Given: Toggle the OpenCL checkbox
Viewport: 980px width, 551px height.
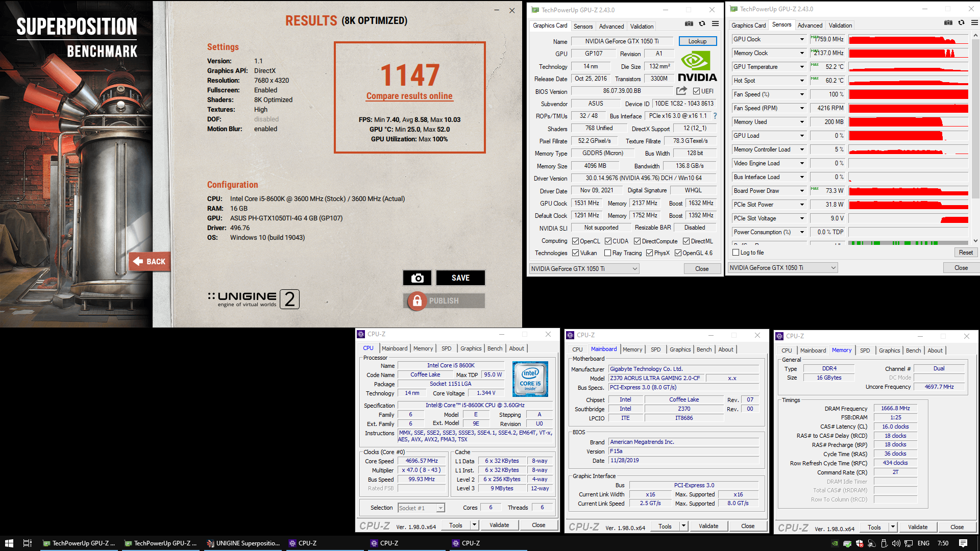Looking at the screenshot, I should tap(575, 241).
